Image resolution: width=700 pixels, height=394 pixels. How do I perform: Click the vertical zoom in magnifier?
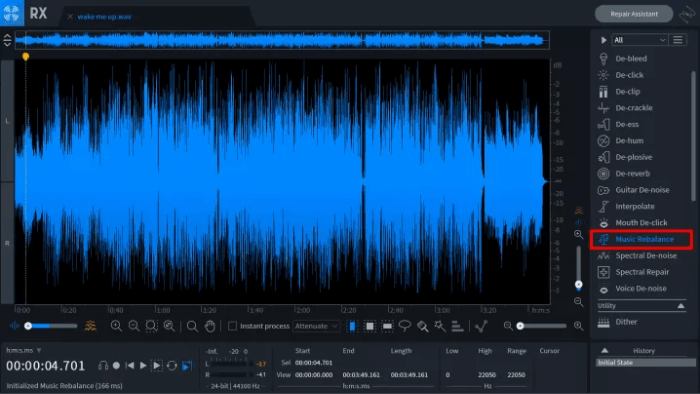579,234
